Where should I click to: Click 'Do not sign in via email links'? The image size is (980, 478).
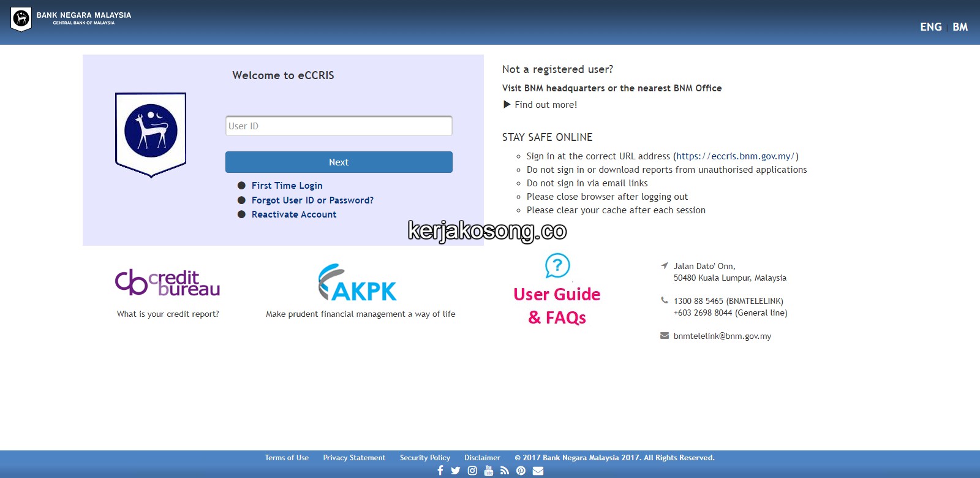587,183
